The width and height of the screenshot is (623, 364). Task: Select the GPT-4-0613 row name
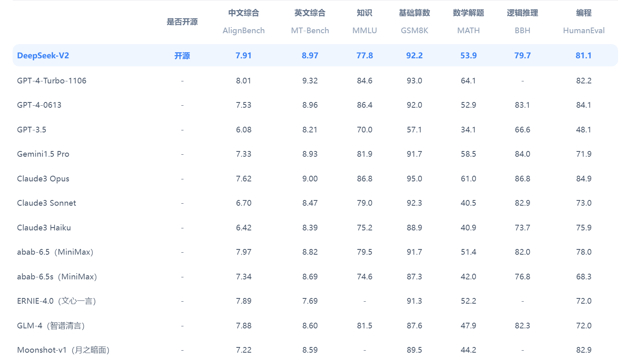(39, 105)
